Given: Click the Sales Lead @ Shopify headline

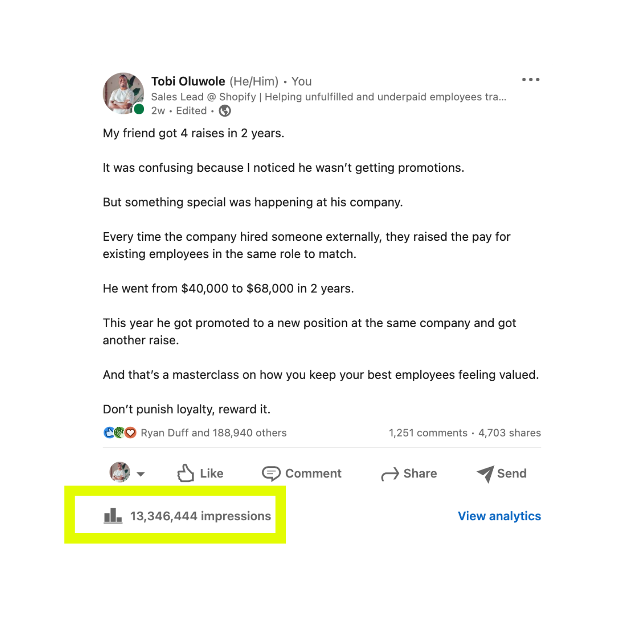Looking at the screenshot, I should [x=328, y=97].
